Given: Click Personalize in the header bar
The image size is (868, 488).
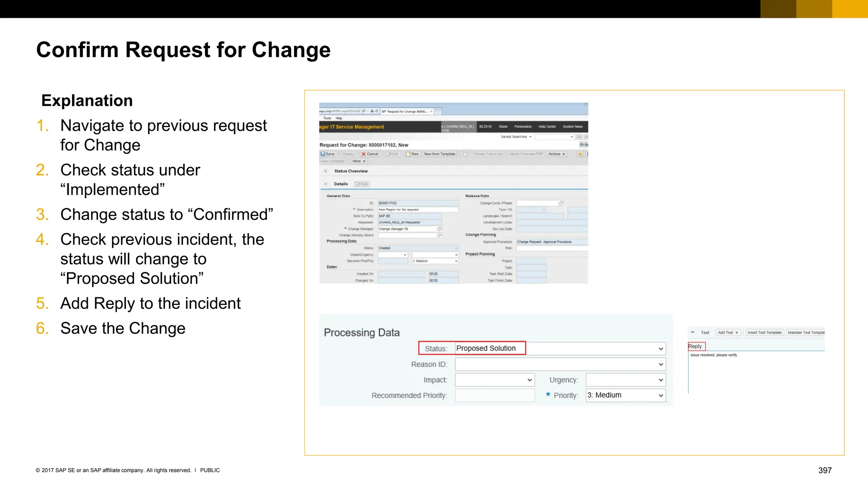Looking at the screenshot, I should pos(523,127).
